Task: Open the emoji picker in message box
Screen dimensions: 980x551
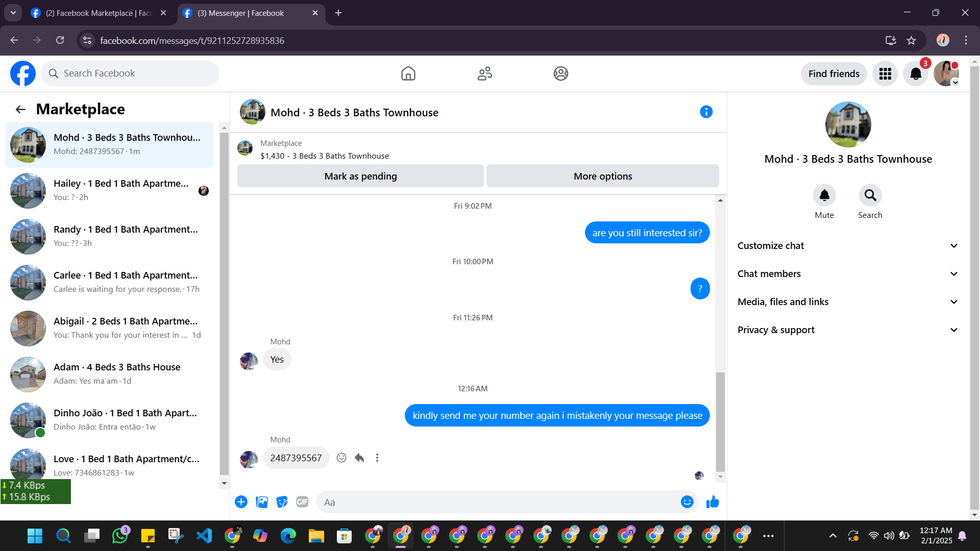Action: tap(687, 502)
